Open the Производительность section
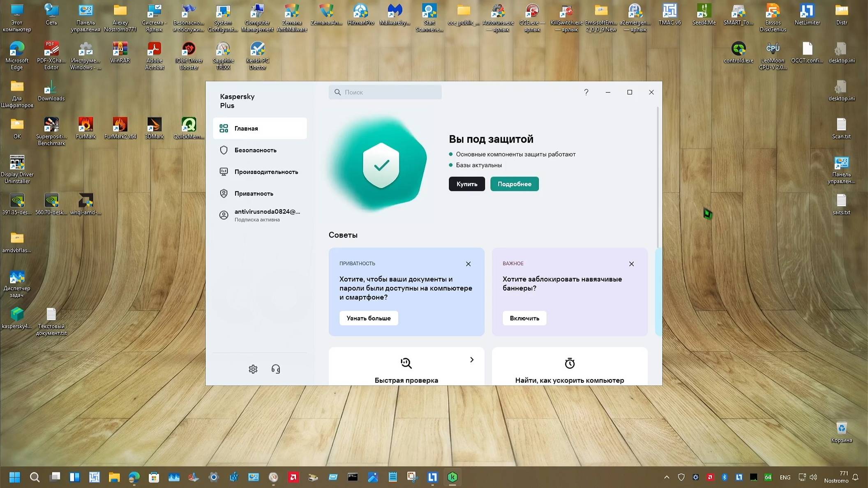Image resolution: width=868 pixels, height=488 pixels. coord(266,172)
